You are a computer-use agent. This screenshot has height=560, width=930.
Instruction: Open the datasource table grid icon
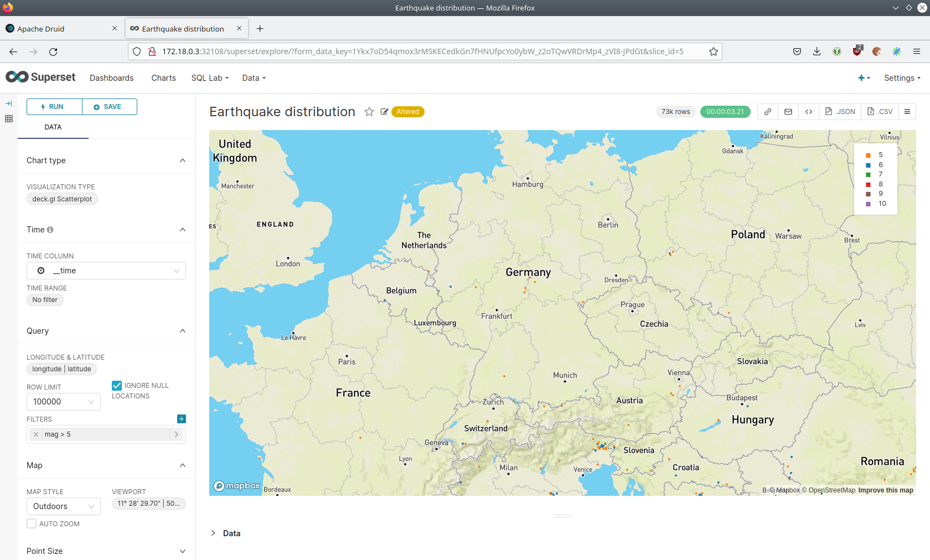point(9,118)
